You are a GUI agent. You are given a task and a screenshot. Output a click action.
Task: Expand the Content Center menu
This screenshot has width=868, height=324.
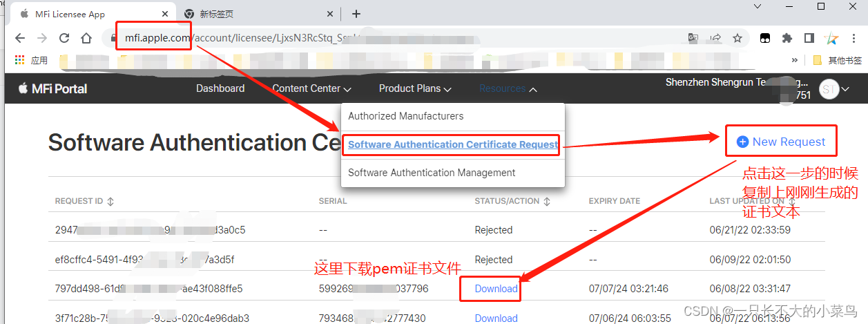pos(311,88)
